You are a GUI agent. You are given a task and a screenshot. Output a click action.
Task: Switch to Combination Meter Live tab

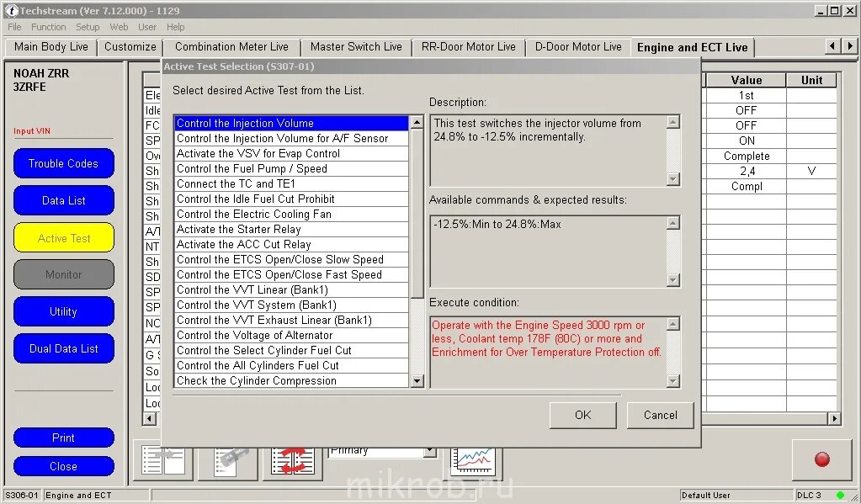point(231,47)
